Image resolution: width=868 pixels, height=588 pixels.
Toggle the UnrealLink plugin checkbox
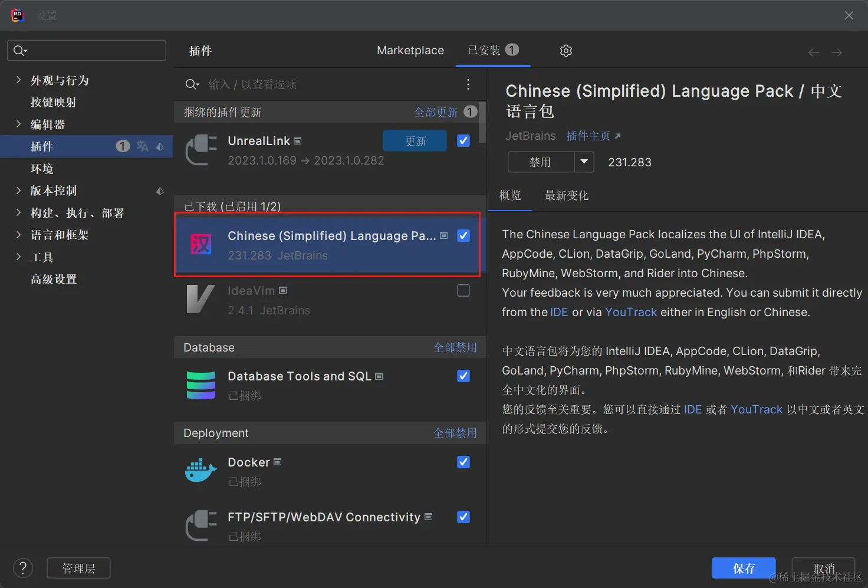click(x=463, y=140)
